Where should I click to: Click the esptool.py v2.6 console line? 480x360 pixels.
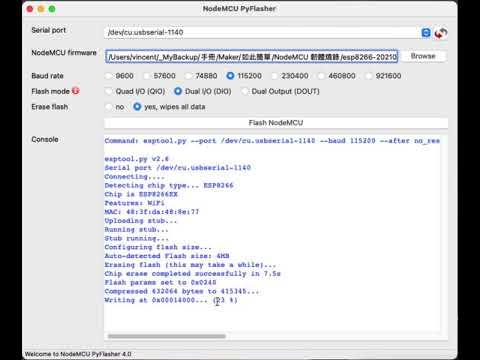[x=137, y=159]
